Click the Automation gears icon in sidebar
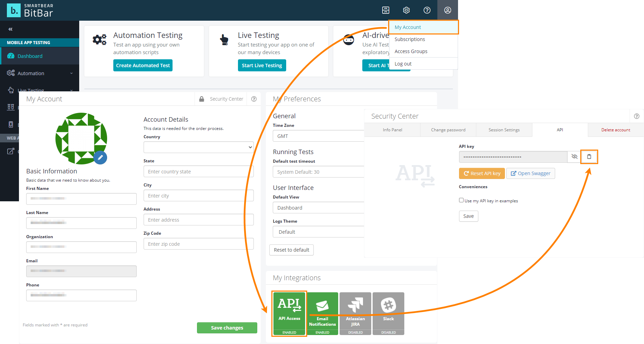644x344 pixels. [x=11, y=73]
